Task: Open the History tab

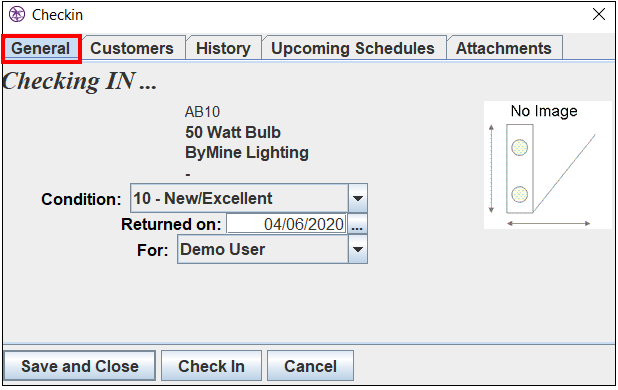Action: (x=223, y=48)
